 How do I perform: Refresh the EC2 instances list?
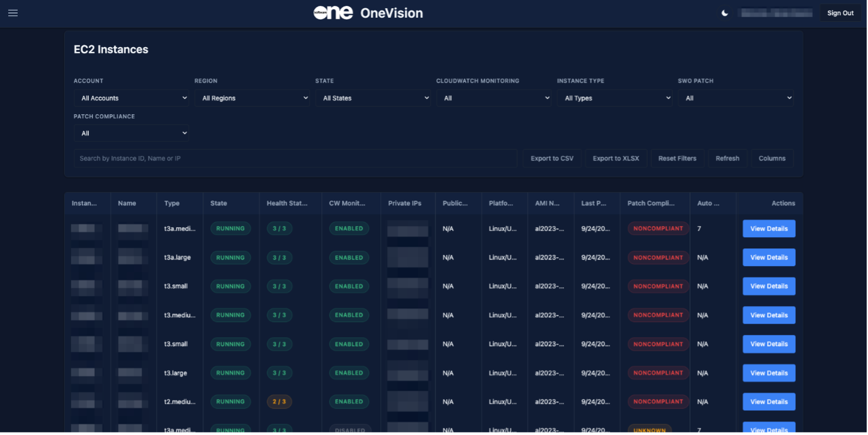(727, 158)
